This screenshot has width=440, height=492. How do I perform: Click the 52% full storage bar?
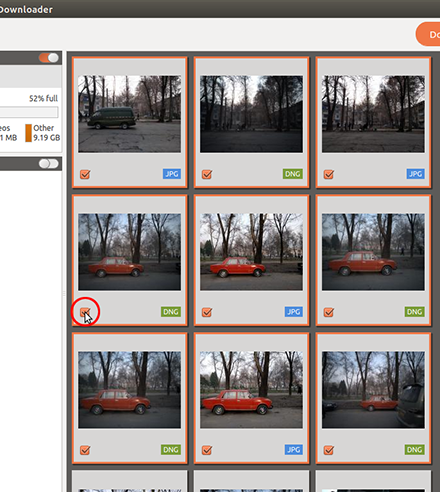(29, 112)
